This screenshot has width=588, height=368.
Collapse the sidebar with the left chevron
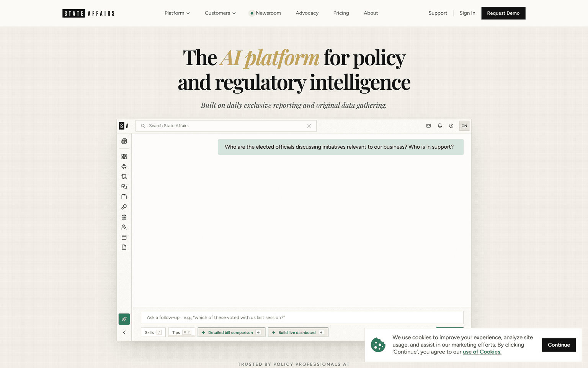124,332
